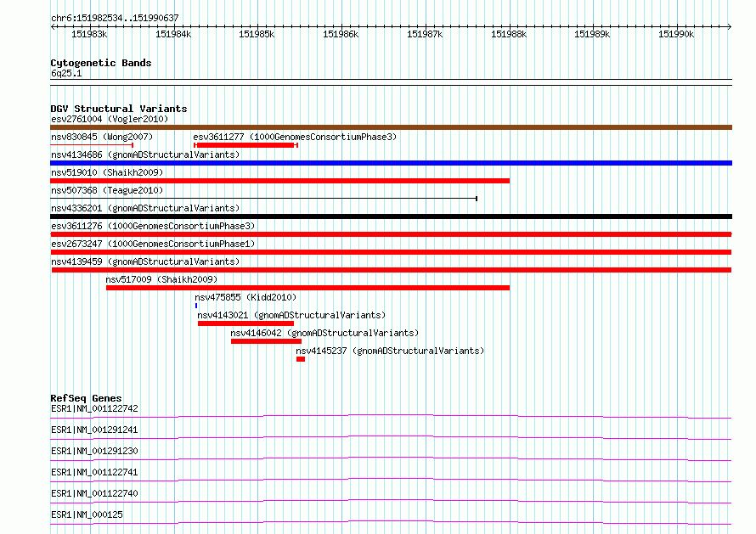
Task: Click the nsv519010 red variant bar
Action: click(279, 181)
